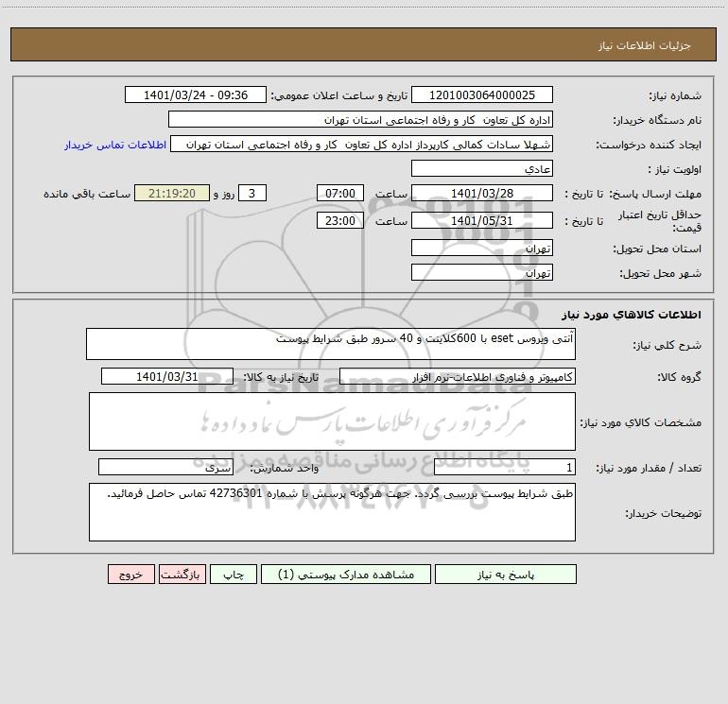Click the حداقل تاریخ اعتبار قیمت label
This screenshot has width=728, height=704.
(x=659, y=221)
